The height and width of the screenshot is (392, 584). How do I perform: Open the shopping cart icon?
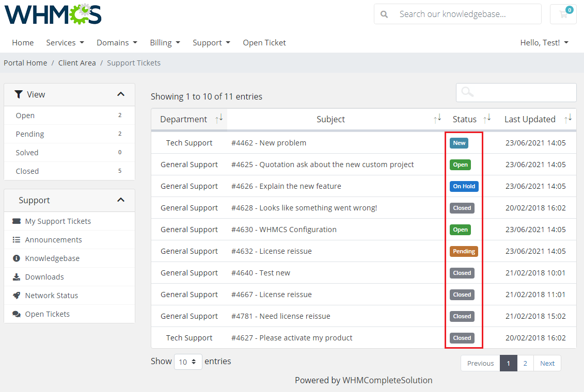tap(563, 14)
